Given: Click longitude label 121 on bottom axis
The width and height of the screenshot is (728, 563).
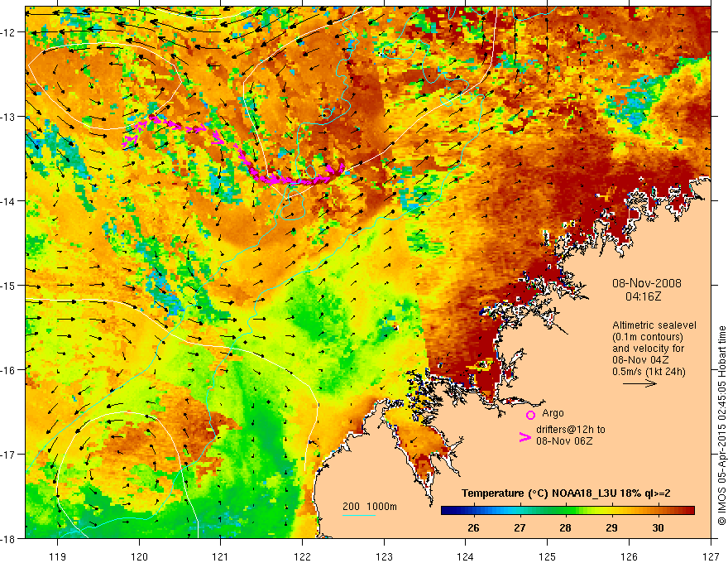Looking at the screenshot, I should click(221, 556).
